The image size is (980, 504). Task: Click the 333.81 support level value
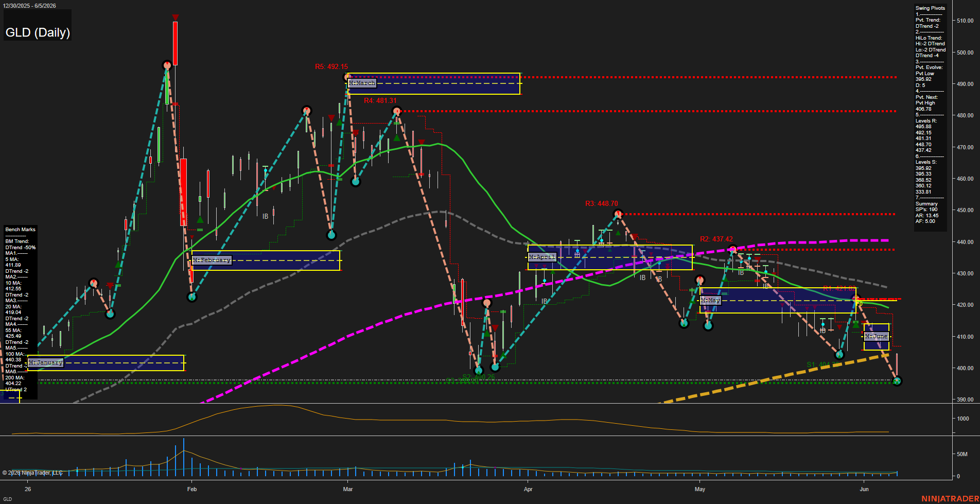pos(923,192)
